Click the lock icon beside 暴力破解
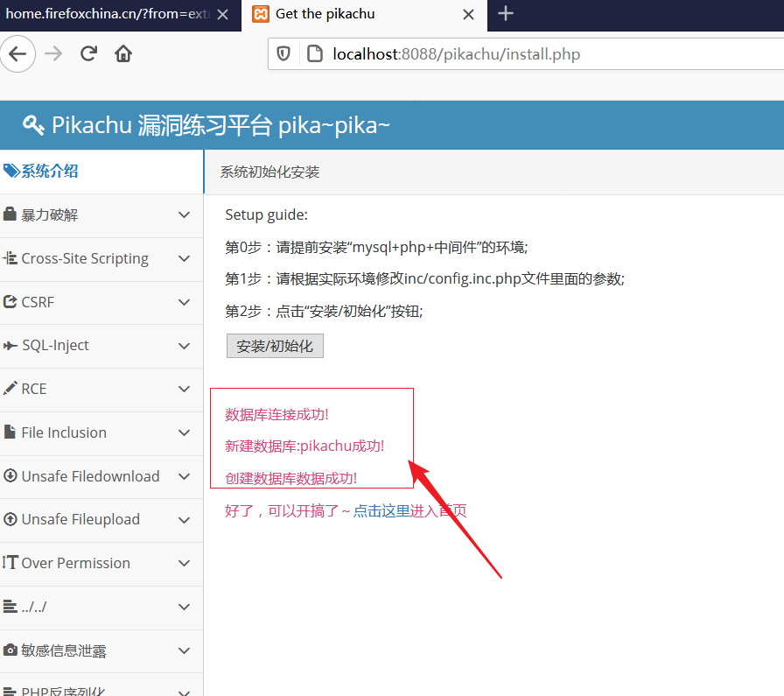 (10, 214)
